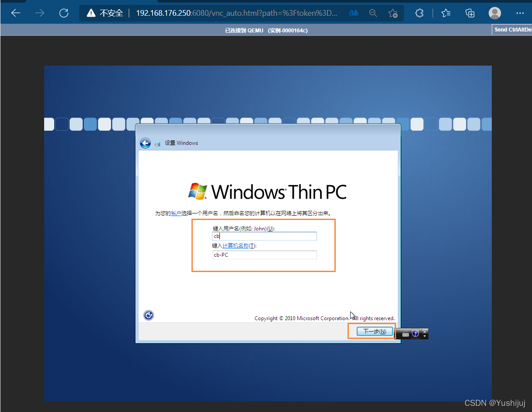Click the on-screen keyboard icon in the language bar
Viewport: 532px width, 412px height.
click(406, 334)
